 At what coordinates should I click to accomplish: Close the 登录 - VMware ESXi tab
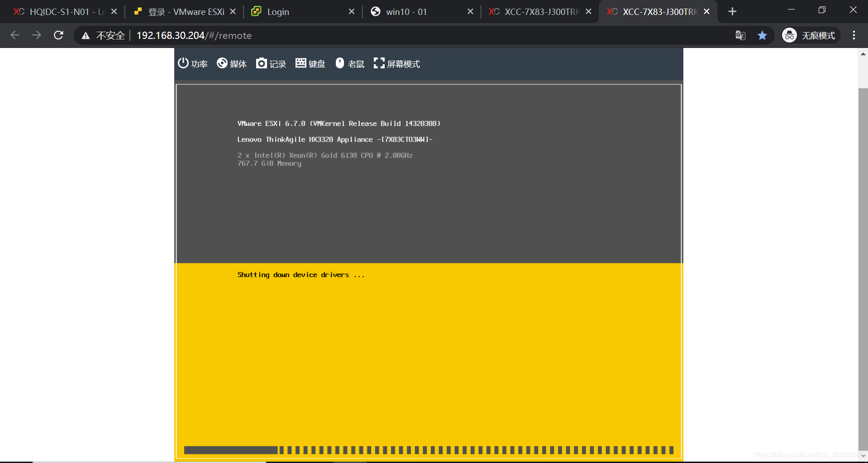[x=233, y=12]
